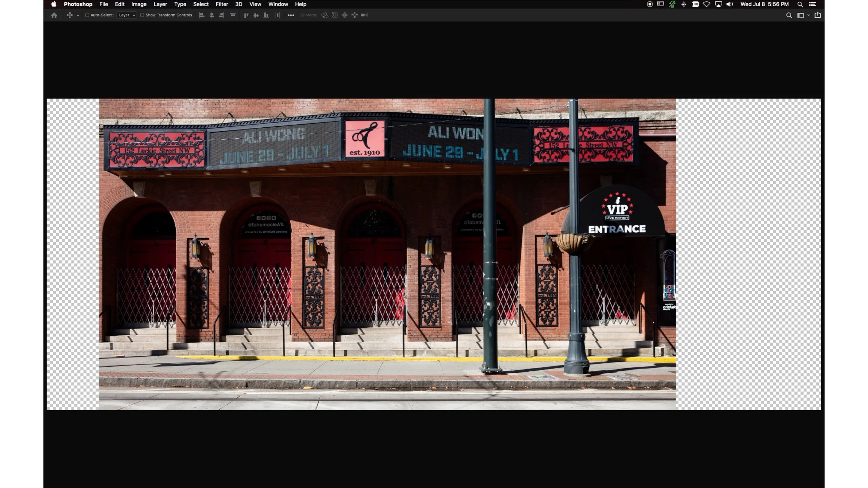
Task: Enable Show Transform Controls checkbox
Action: pyautogui.click(x=142, y=15)
